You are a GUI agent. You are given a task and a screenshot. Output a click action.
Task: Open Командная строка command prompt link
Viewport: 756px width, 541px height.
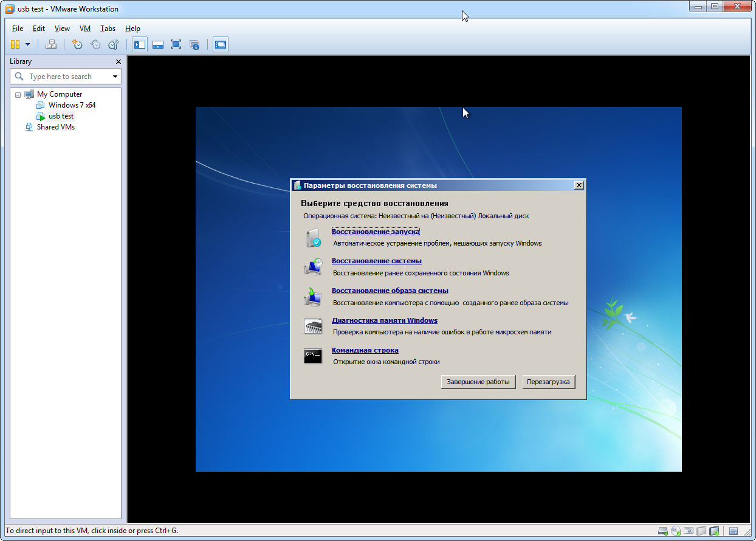(365, 350)
